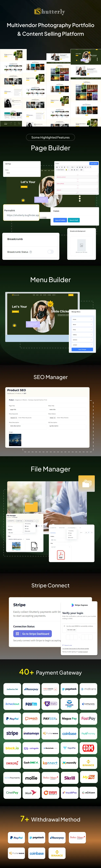Toggle the Breadcrumb Status switch
Image resolution: width=101 pixels, height=868 pixels.
[51, 252]
